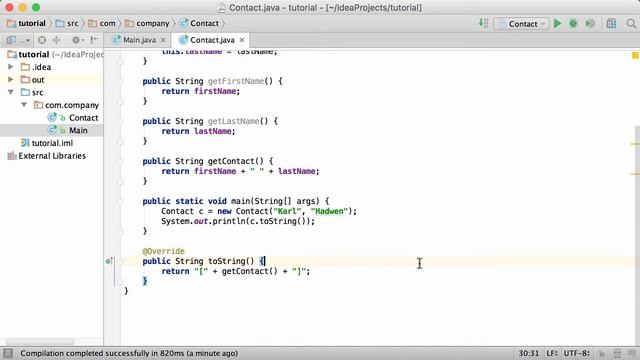This screenshot has width=640, height=360.
Task: Toggle the read-only lock icon in status bar
Action: [x=602, y=353]
